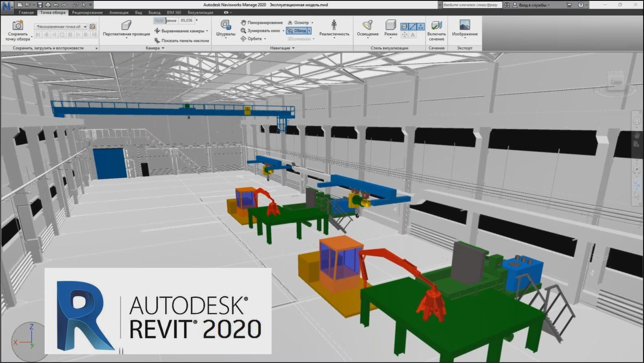This screenshot has height=363, width=644.
Task: Select the Панорамирование pan tool
Action: 261,23
